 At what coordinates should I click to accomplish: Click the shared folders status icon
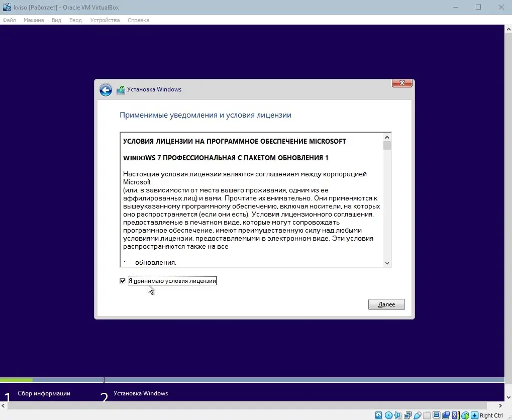427,415
